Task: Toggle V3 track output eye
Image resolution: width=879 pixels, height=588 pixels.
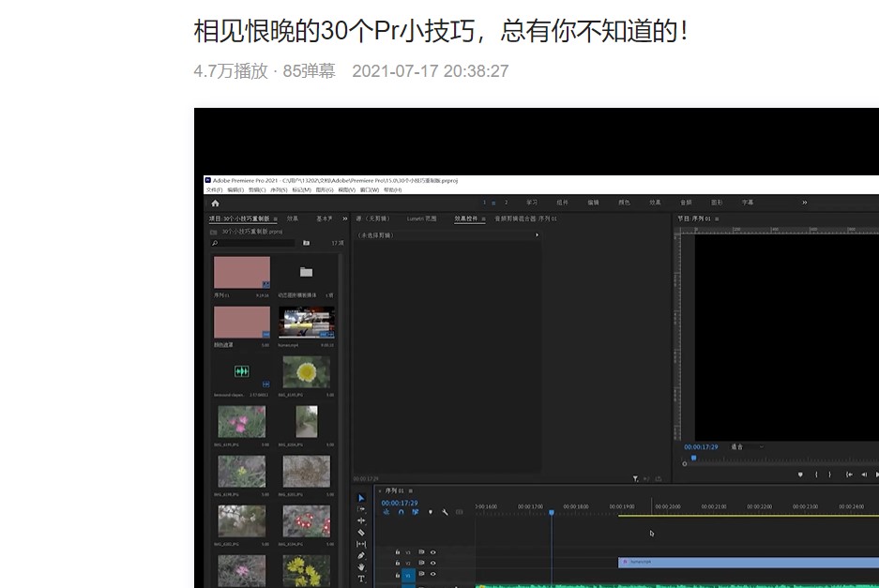Action: [x=432, y=551]
